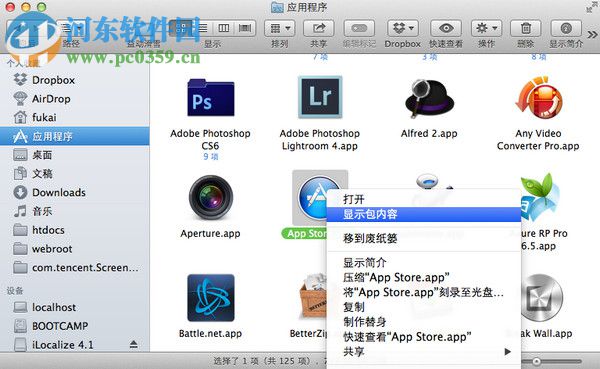Switch to column view mode
Viewport: 600px width, 369px height.
(223, 28)
